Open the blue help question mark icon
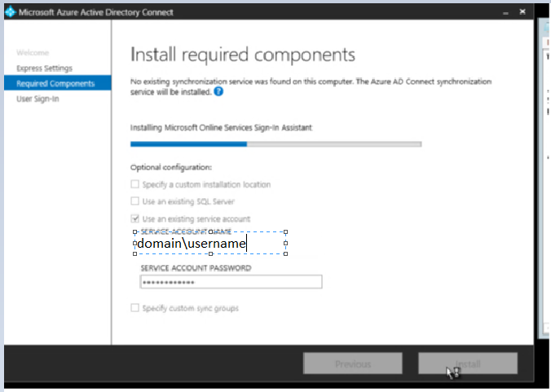This screenshot has height=392, width=551. point(218,91)
